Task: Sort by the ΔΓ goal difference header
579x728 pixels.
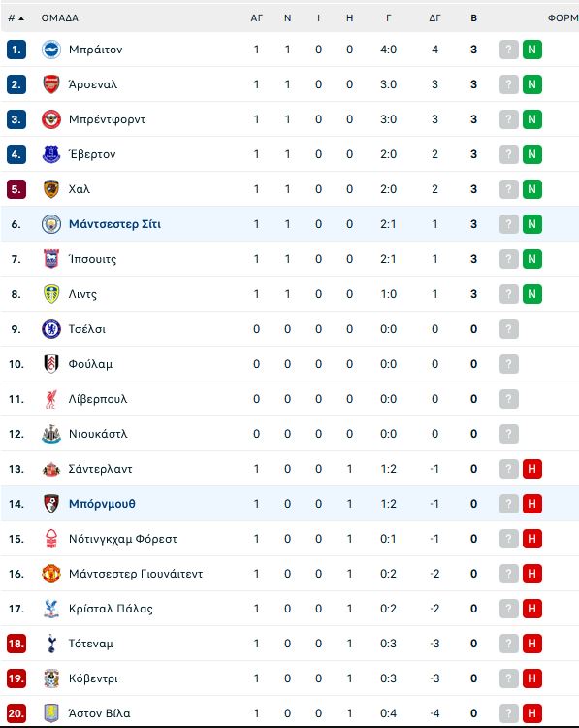Action: [434, 18]
